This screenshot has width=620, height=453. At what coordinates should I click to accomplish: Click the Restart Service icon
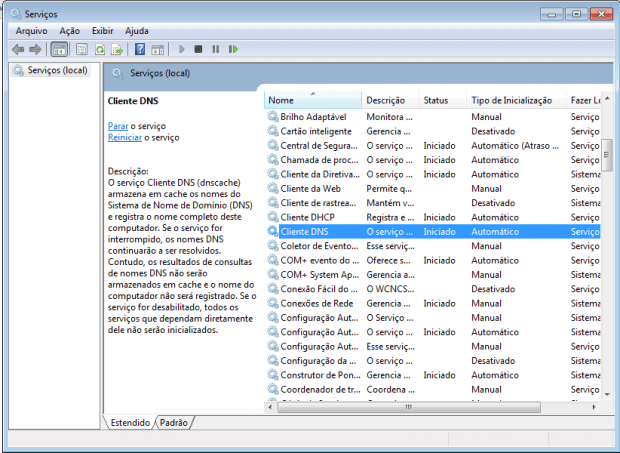click(233, 49)
